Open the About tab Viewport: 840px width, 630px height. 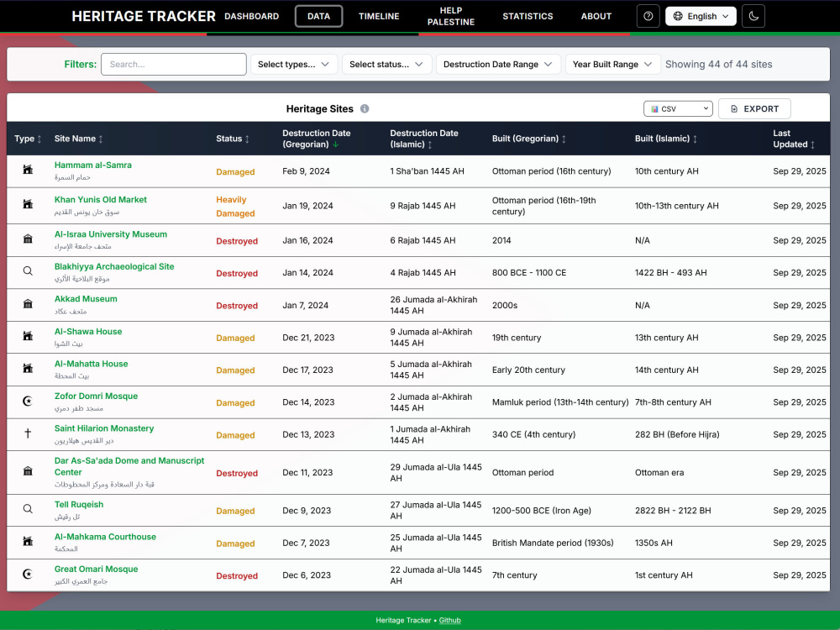point(596,16)
